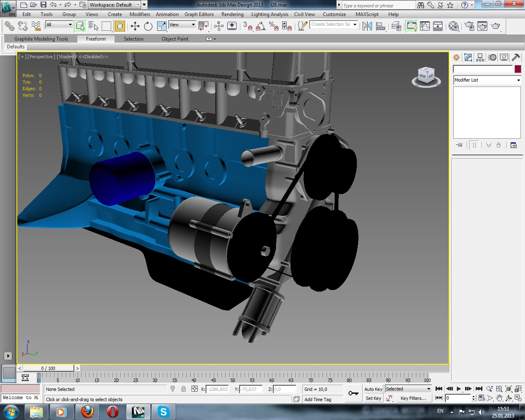Open the Rendering menu

pyautogui.click(x=232, y=14)
